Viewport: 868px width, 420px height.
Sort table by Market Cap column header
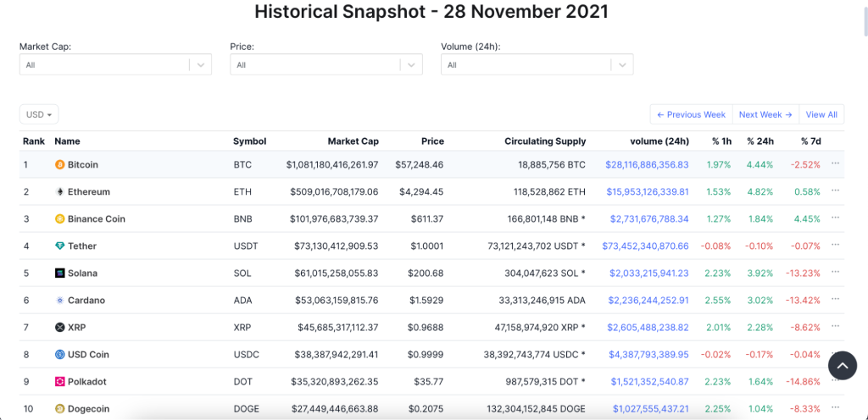pyautogui.click(x=354, y=141)
